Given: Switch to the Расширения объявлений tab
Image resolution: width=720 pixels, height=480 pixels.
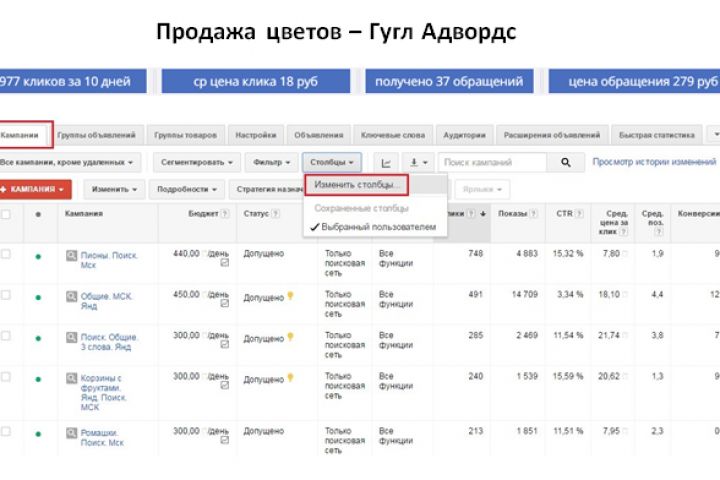Looking at the screenshot, I should (552, 135).
